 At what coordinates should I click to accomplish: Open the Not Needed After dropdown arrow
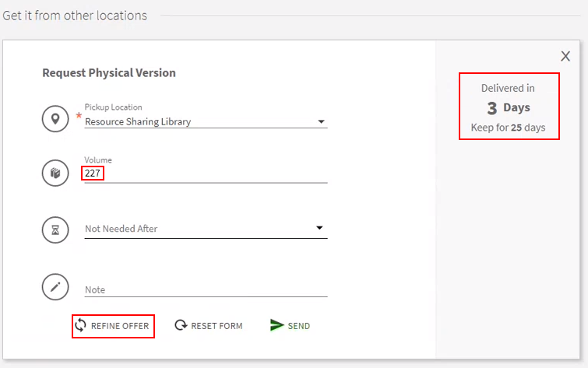[x=319, y=228]
